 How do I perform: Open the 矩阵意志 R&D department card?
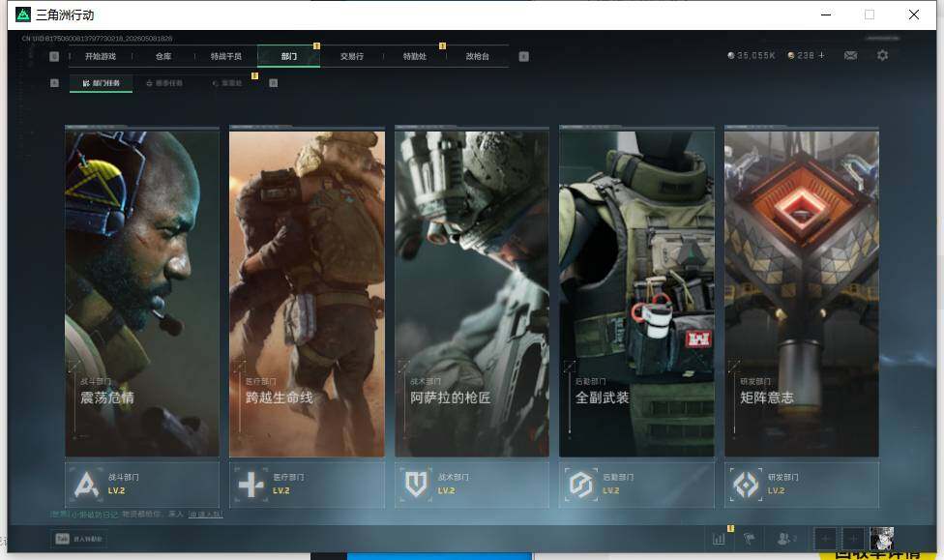pyautogui.click(x=802, y=291)
